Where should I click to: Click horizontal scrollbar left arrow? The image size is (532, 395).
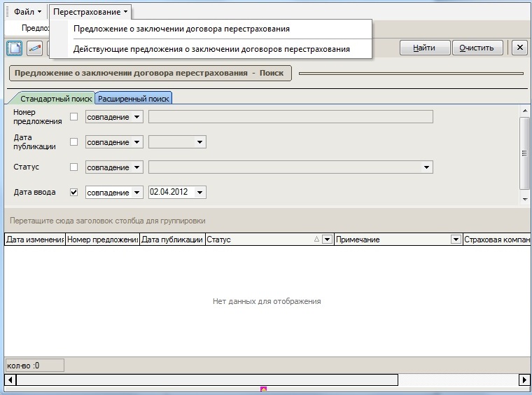tap(10, 380)
